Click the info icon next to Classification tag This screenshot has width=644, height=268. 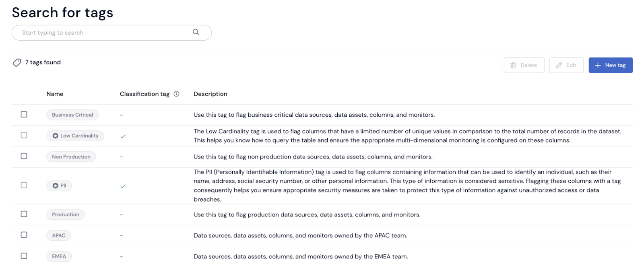point(176,93)
